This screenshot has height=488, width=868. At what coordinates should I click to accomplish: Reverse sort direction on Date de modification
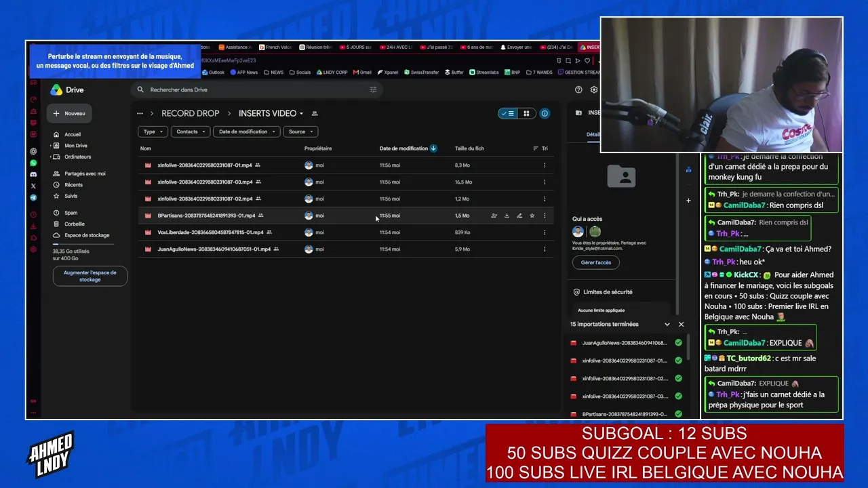tap(433, 148)
